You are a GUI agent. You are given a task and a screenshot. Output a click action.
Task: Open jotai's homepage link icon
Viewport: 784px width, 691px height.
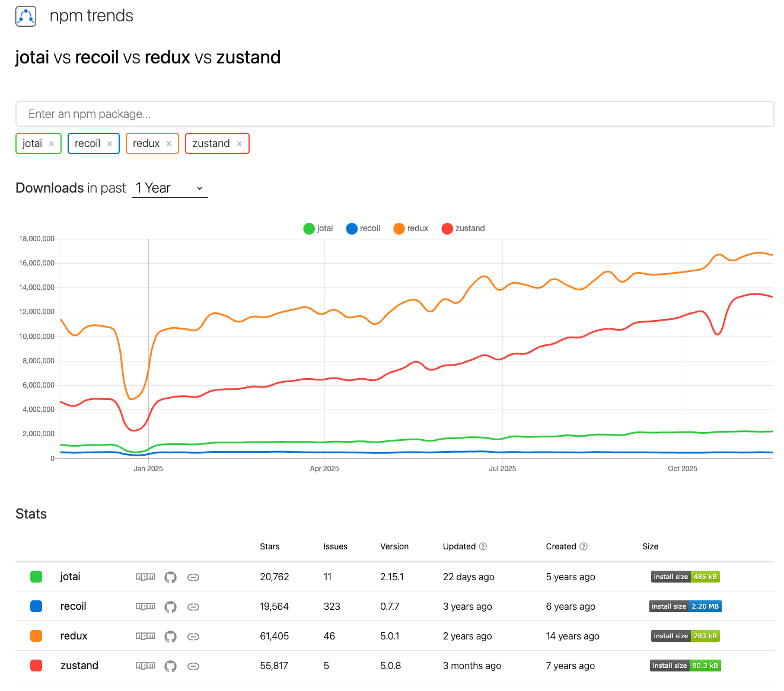pos(193,577)
